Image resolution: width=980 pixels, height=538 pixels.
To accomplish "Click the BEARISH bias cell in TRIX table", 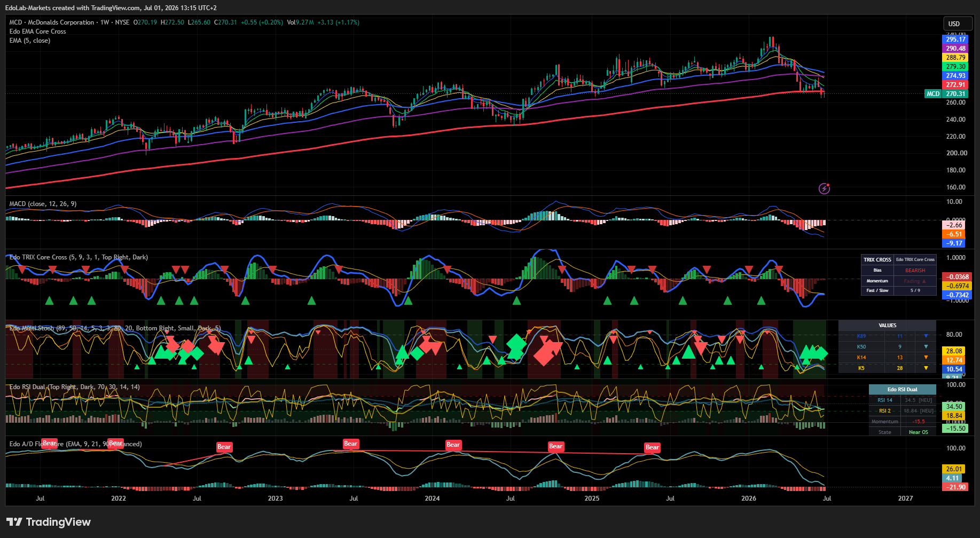I will (x=915, y=271).
